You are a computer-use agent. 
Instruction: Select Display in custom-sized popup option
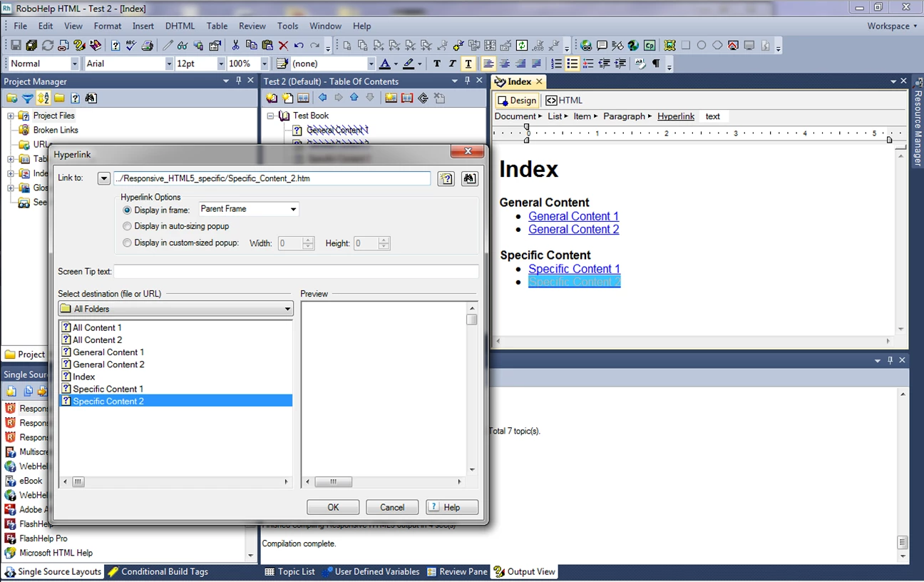click(x=128, y=242)
